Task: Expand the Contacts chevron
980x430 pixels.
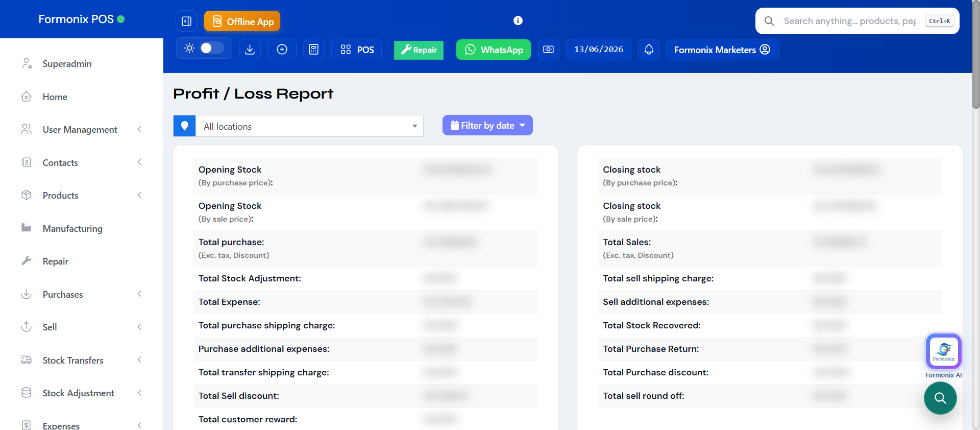Action: point(139,162)
